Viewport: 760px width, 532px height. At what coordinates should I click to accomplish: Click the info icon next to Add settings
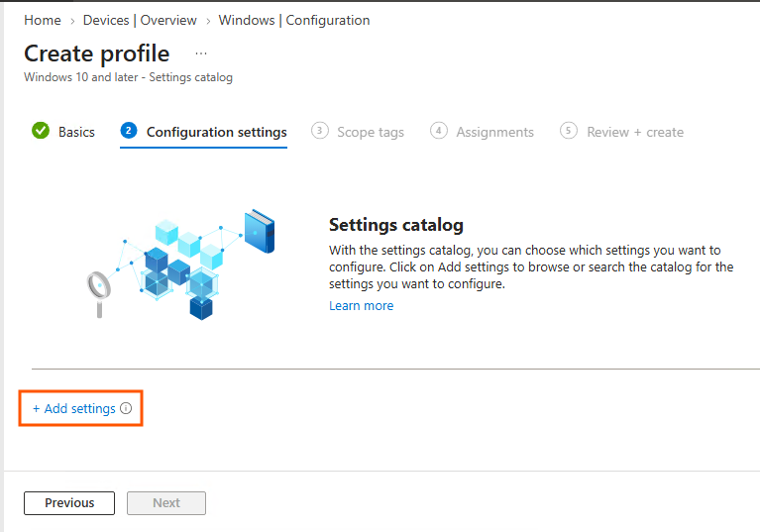126,408
